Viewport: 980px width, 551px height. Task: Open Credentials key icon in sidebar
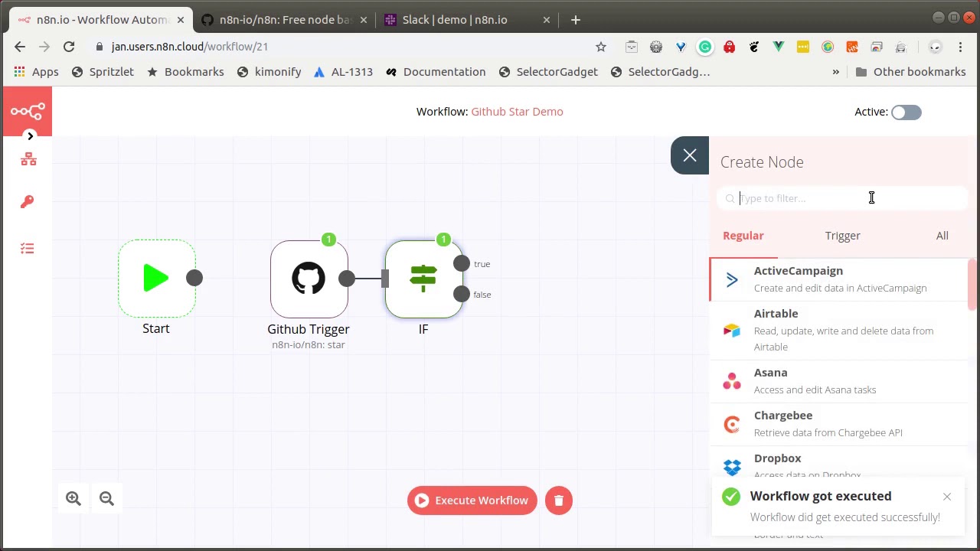point(28,202)
